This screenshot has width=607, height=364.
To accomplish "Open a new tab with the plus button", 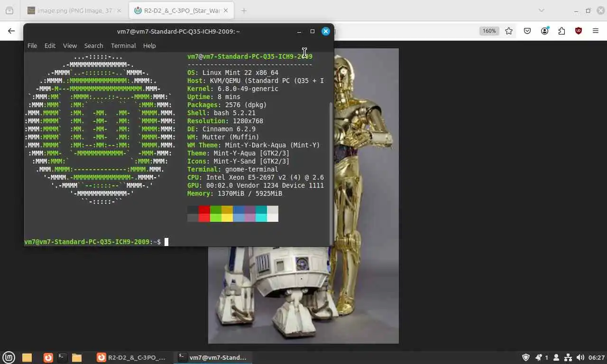I will (244, 10).
